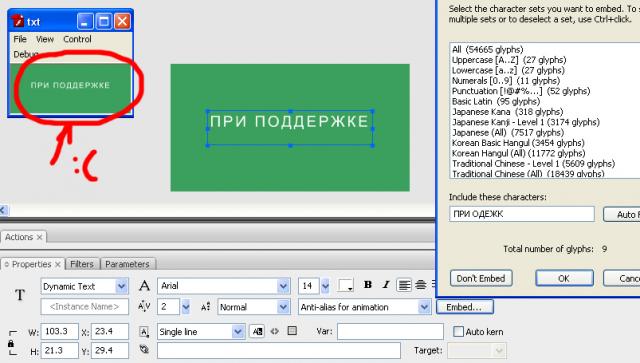Toggle show border around text

point(292,330)
